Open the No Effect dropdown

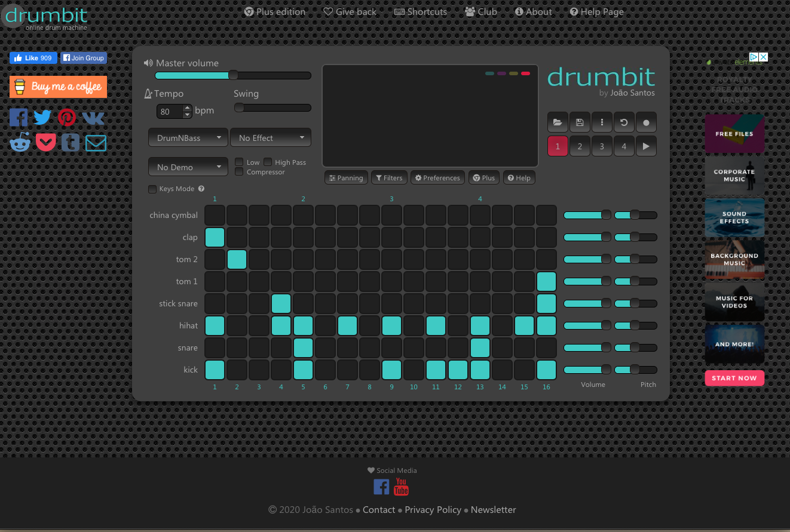coord(271,137)
